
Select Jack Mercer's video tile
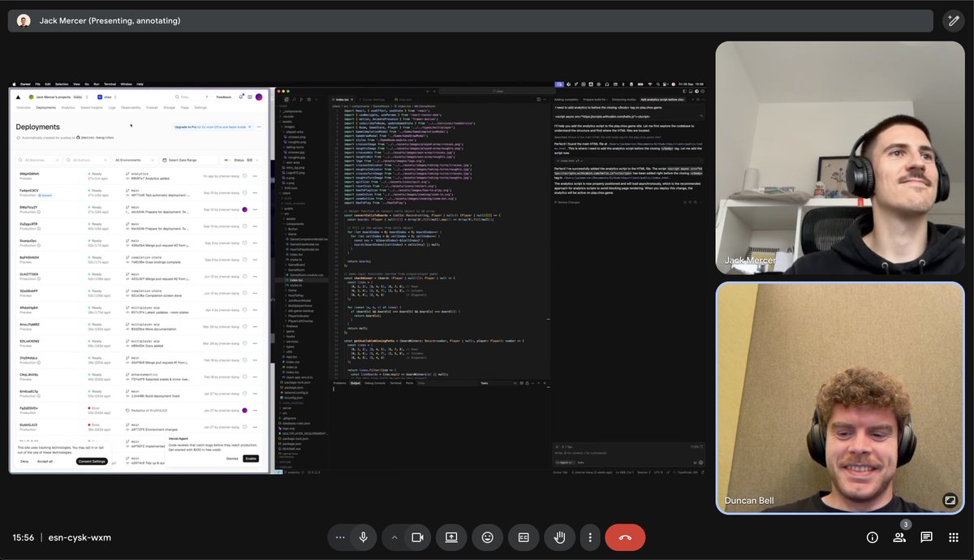(x=840, y=157)
